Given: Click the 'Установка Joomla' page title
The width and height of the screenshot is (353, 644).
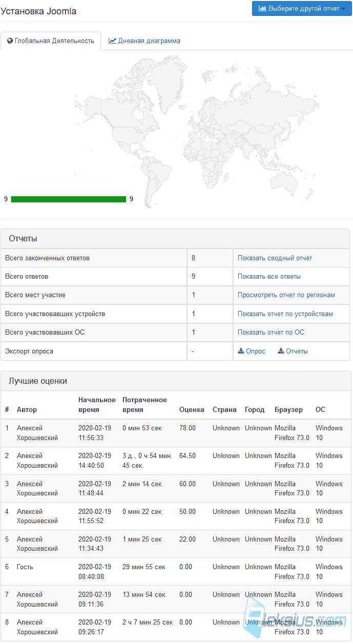Looking at the screenshot, I should [x=38, y=11].
